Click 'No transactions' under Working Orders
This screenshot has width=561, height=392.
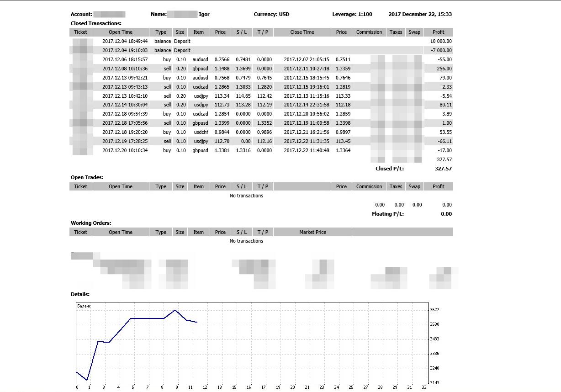click(246, 241)
